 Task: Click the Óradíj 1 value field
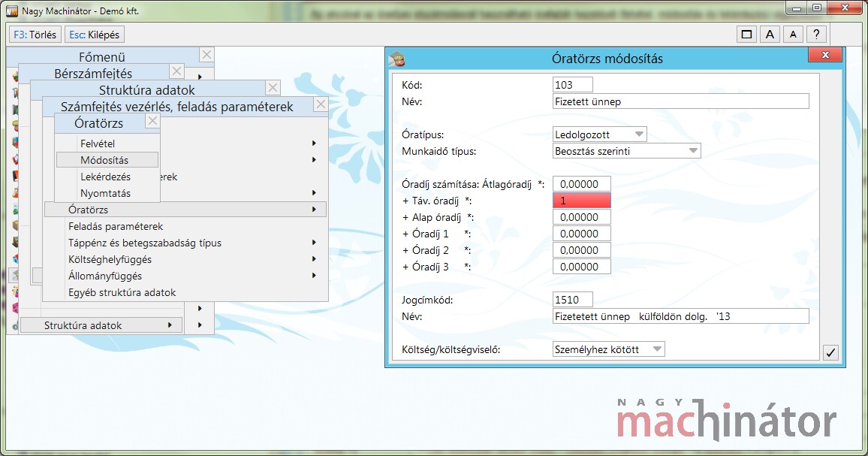(582, 234)
